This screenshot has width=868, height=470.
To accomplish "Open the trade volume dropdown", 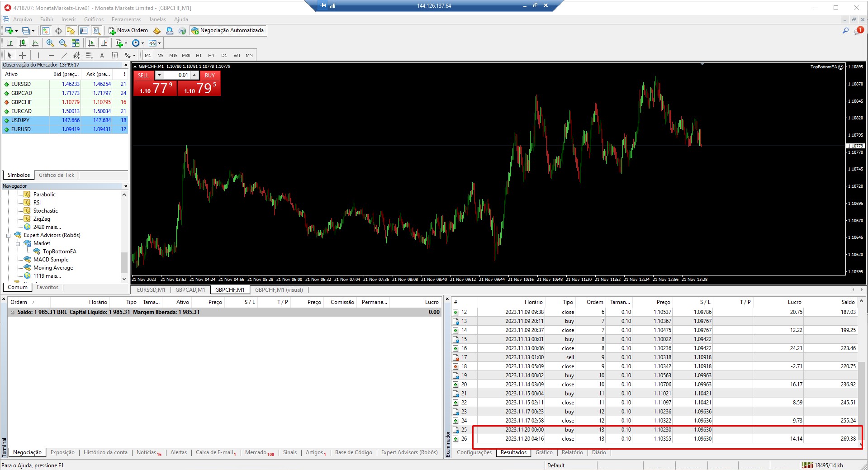I will point(159,75).
